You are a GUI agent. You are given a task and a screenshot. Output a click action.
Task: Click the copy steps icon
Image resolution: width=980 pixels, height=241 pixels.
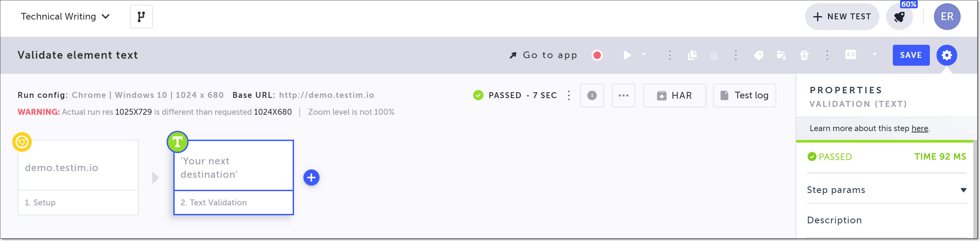[692, 55]
